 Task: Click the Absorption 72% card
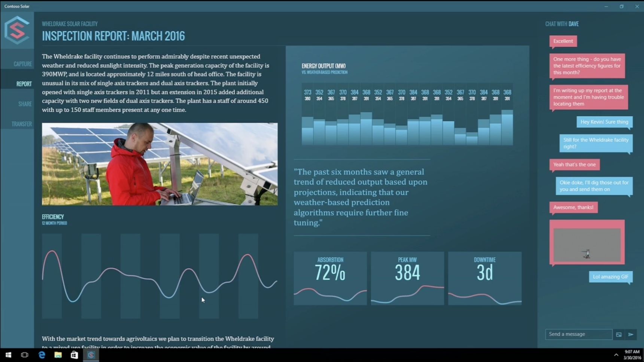click(330, 278)
